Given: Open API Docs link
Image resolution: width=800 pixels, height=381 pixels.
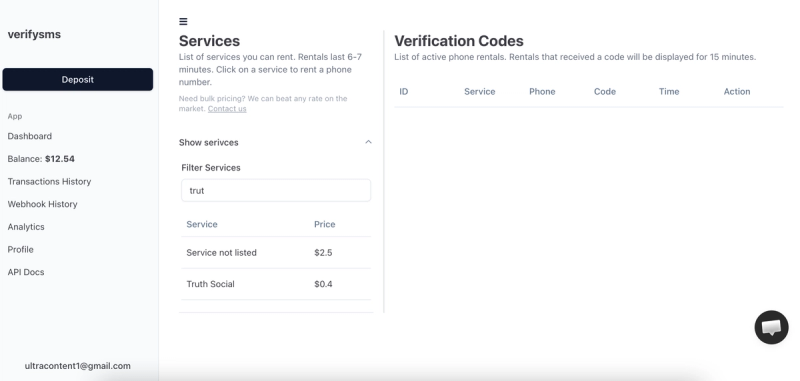Looking at the screenshot, I should [26, 272].
